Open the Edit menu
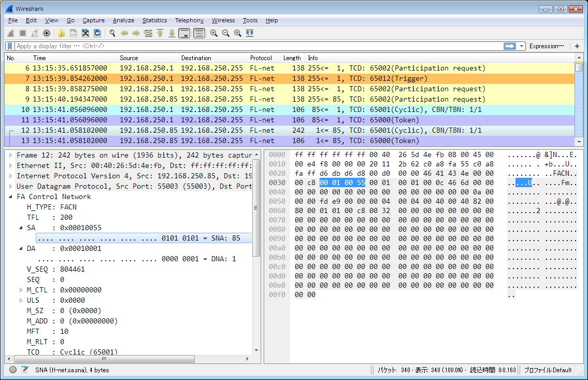The image size is (588, 380). pos(31,20)
